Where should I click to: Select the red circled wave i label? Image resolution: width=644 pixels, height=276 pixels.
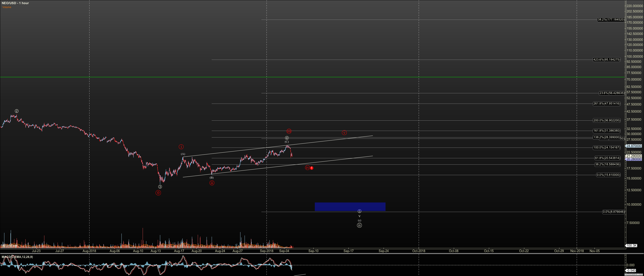click(x=181, y=147)
